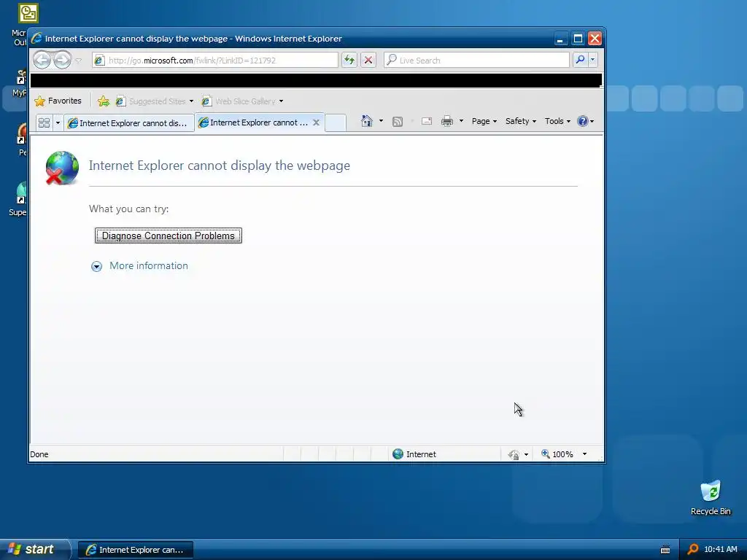Open the Favorites center

(58, 101)
